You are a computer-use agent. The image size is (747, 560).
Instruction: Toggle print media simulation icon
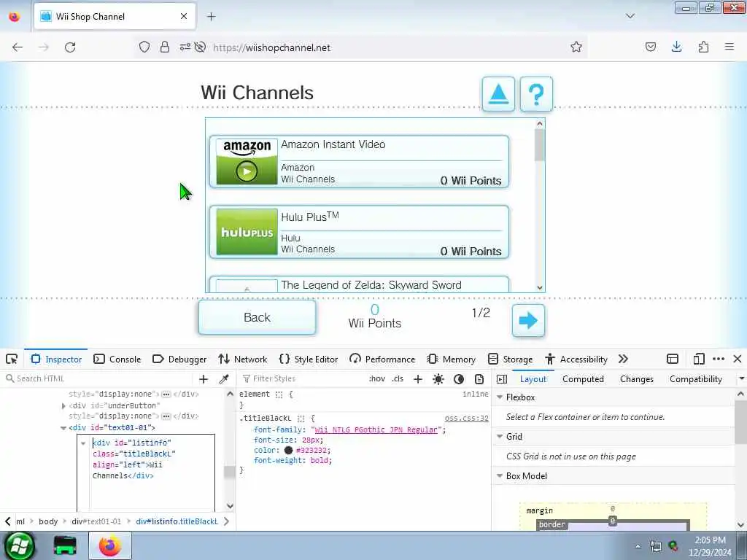pyautogui.click(x=479, y=379)
